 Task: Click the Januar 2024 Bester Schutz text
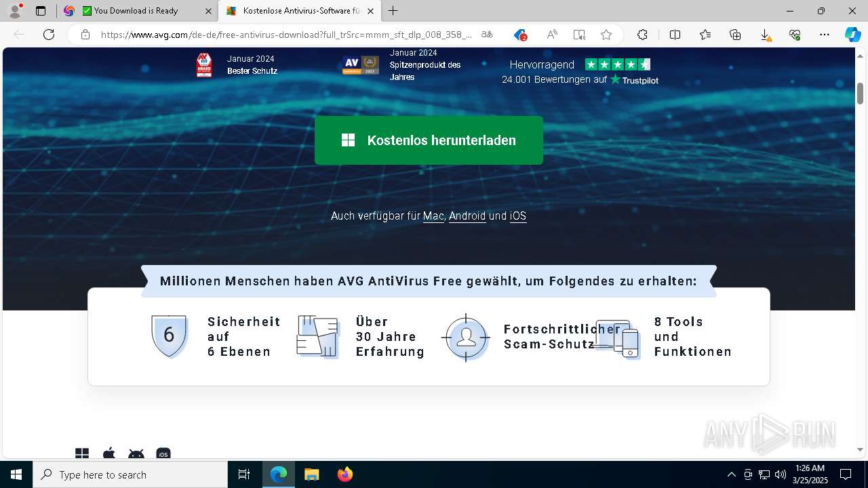click(252, 65)
